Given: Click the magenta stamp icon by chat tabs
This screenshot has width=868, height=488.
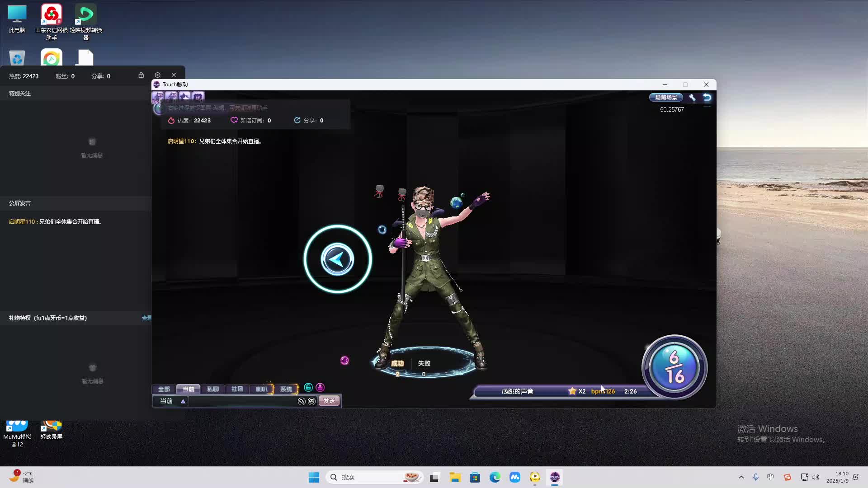Looking at the screenshot, I should 320,387.
